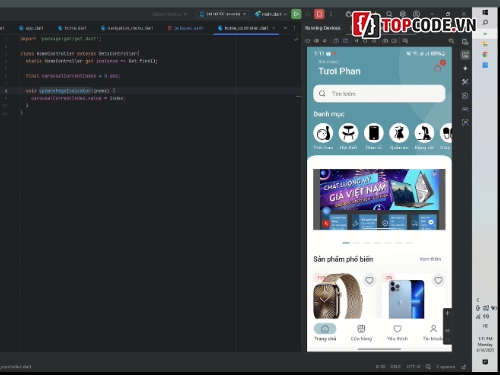500x375 pixels.
Task: Open Device Manager in right tool strip
Action: coord(465,42)
